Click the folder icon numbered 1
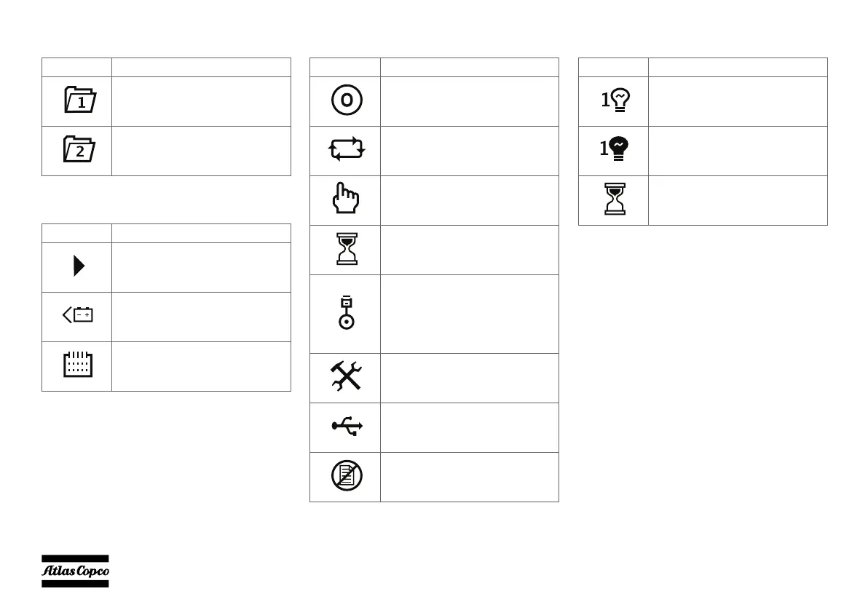This screenshot has width=868, height=610. 80,100
